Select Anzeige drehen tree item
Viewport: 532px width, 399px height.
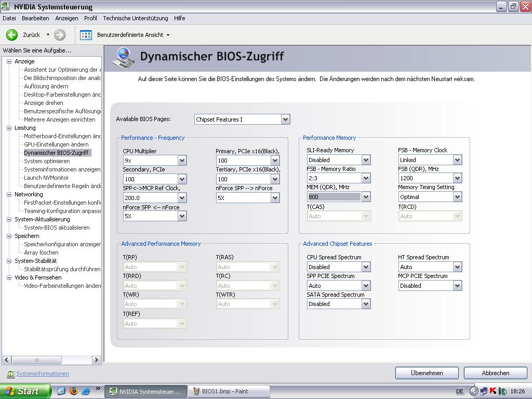click(x=44, y=103)
